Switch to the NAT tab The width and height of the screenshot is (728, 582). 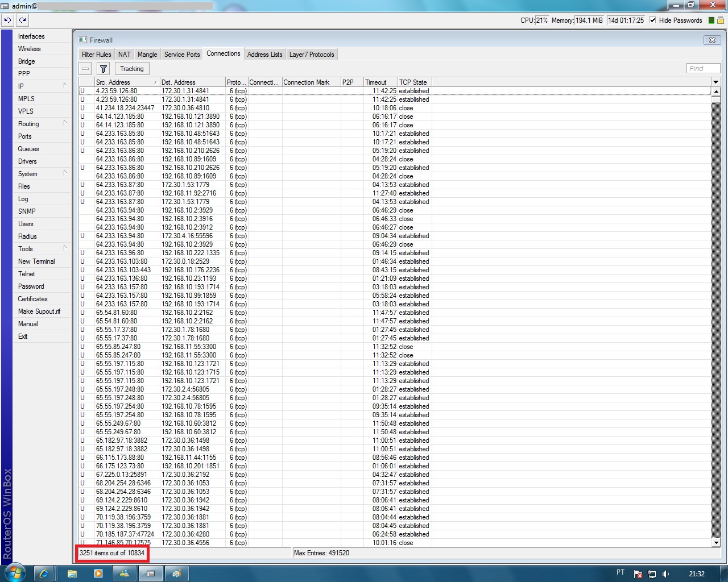point(124,54)
